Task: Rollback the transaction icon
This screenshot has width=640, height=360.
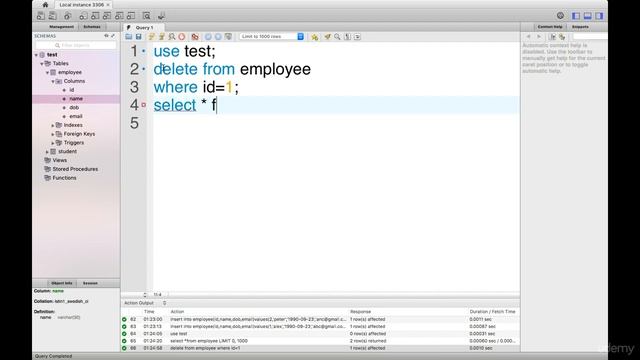Action: [x=218, y=37]
